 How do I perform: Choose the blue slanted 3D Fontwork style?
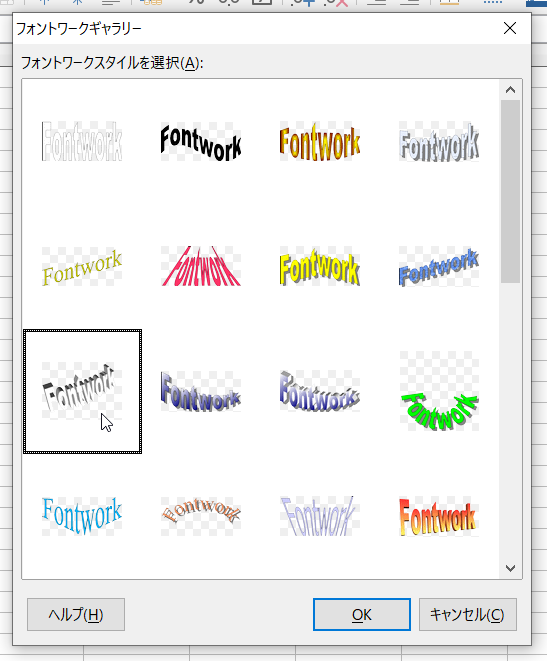point(439,266)
